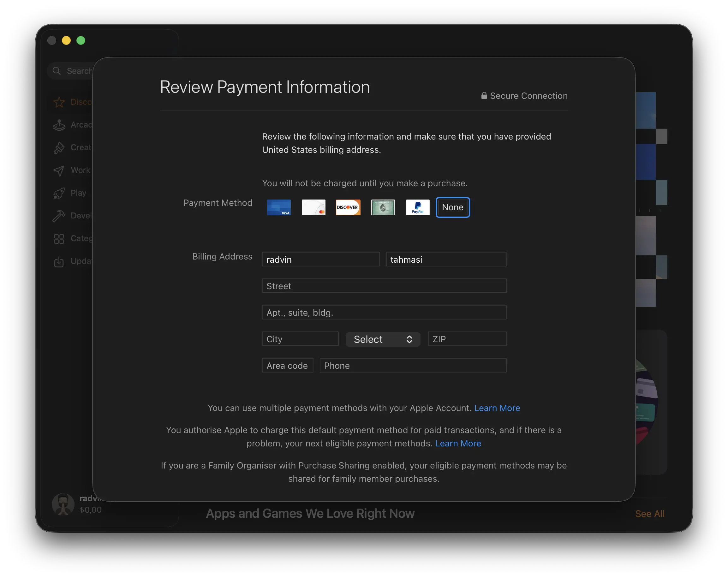Open the Discover section star icon
728x579 pixels.
click(x=59, y=102)
